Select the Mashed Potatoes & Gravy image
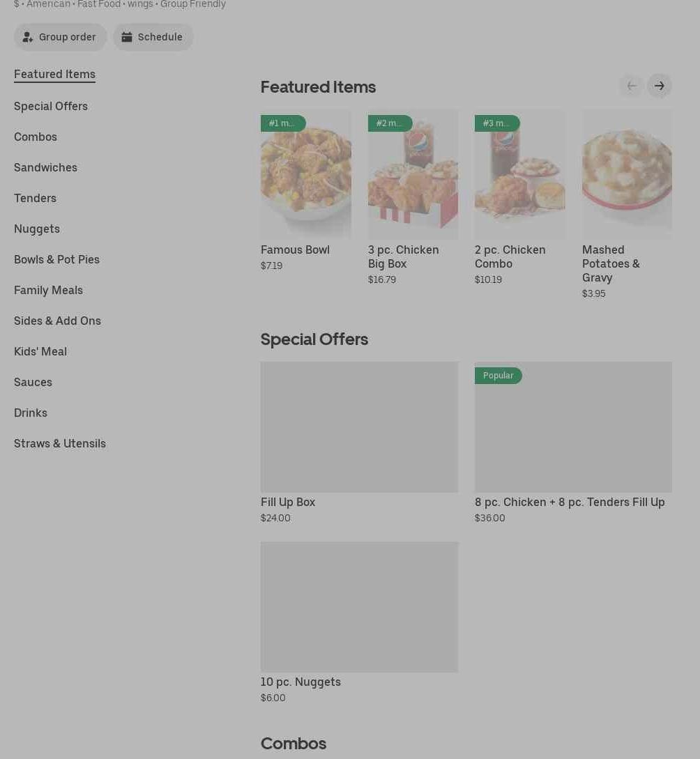 click(x=627, y=174)
